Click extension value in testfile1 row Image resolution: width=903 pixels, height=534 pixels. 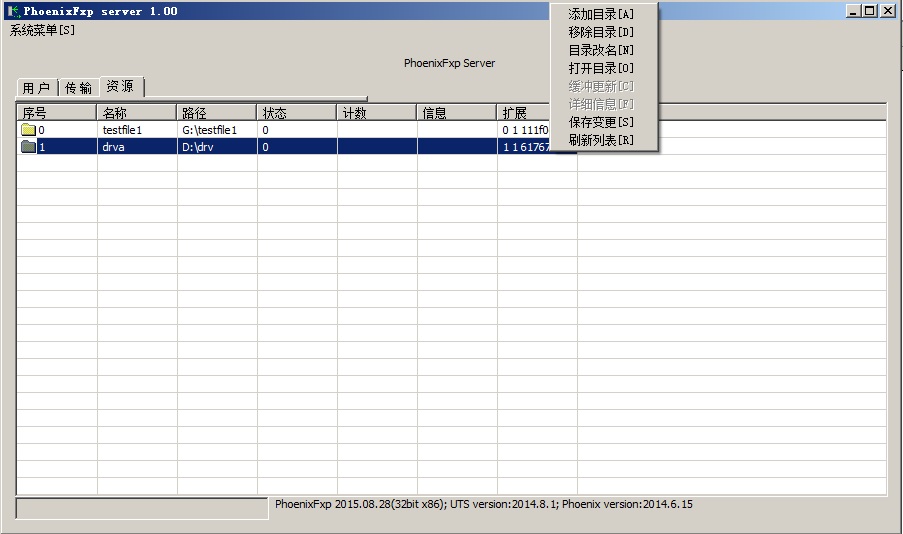coord(525,130)
